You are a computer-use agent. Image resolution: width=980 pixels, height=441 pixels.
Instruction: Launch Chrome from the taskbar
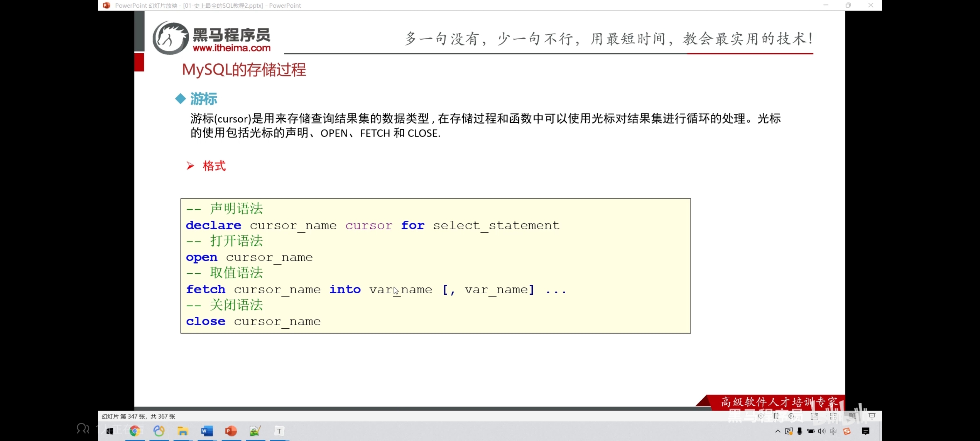point(135,431)
